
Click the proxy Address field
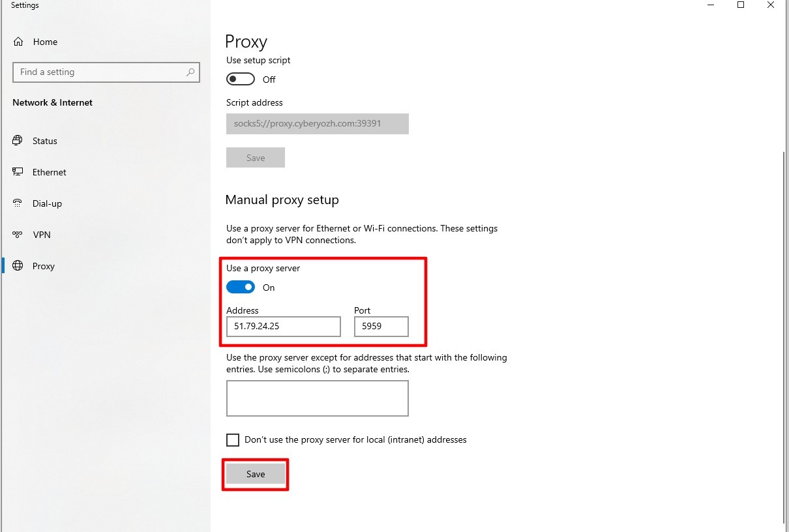coord(283,327)
